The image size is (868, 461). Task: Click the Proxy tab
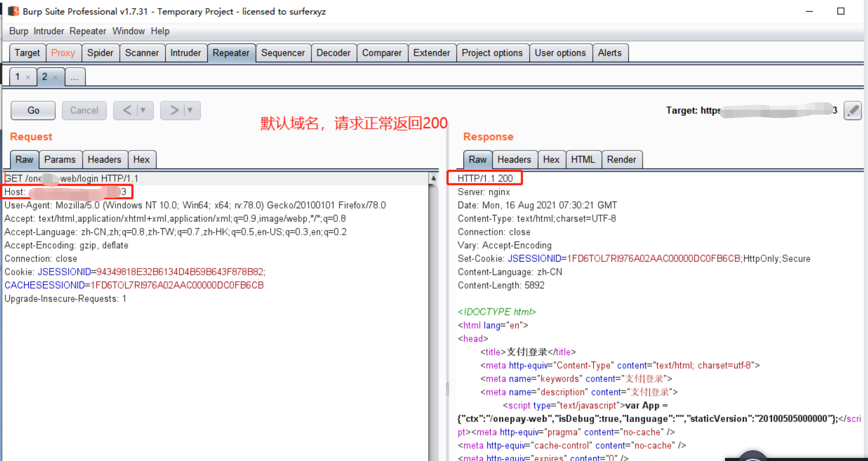tap(62, 52)
